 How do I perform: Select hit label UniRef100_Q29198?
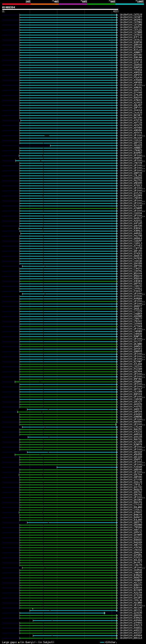point(131,613)
